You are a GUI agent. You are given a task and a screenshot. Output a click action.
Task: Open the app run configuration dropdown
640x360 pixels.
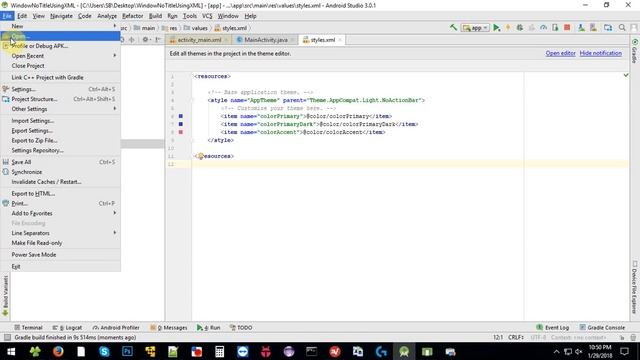(475, 28)
